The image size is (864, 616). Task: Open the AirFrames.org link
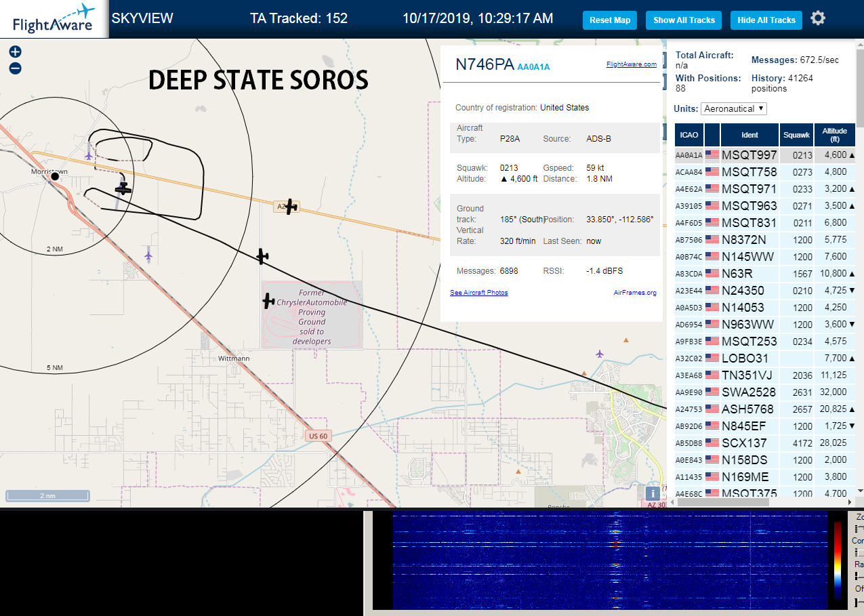[635, 293]
